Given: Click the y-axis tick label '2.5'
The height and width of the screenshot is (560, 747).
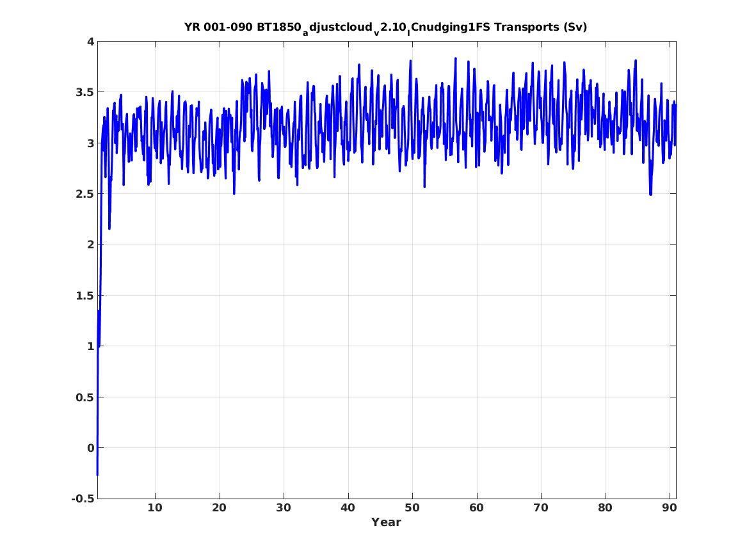Looking at the screenshot, I should coord(84,195).
